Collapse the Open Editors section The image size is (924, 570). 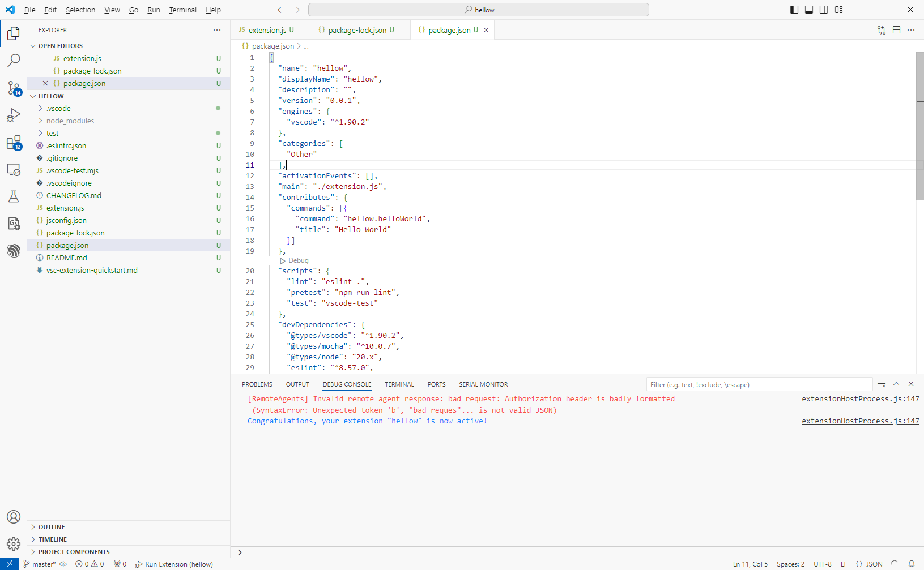33,46
